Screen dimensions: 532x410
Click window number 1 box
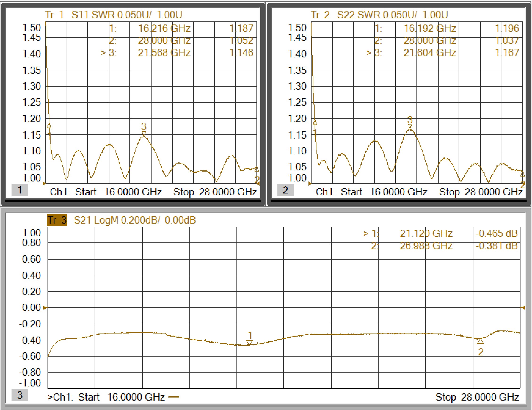[x=20, y=190]
